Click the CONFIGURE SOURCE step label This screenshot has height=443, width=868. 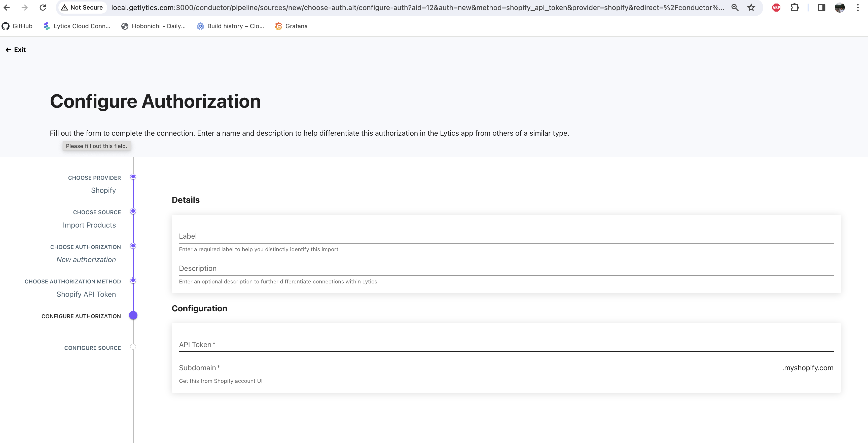pos(93,348)
